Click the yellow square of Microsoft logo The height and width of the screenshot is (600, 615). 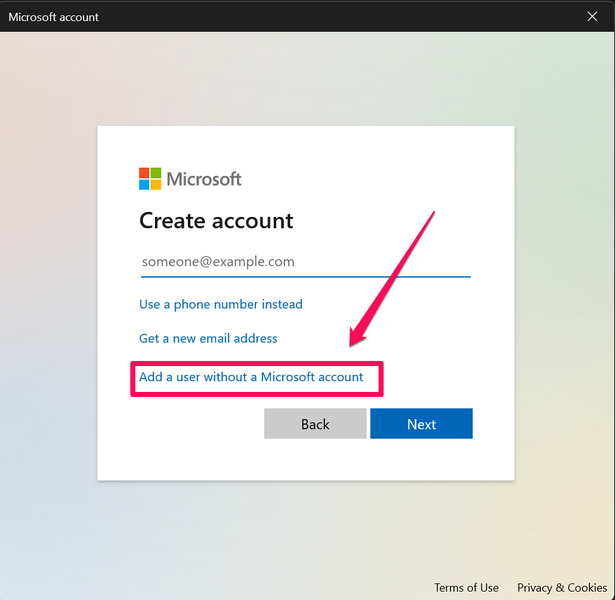click(x=155, y=185)
